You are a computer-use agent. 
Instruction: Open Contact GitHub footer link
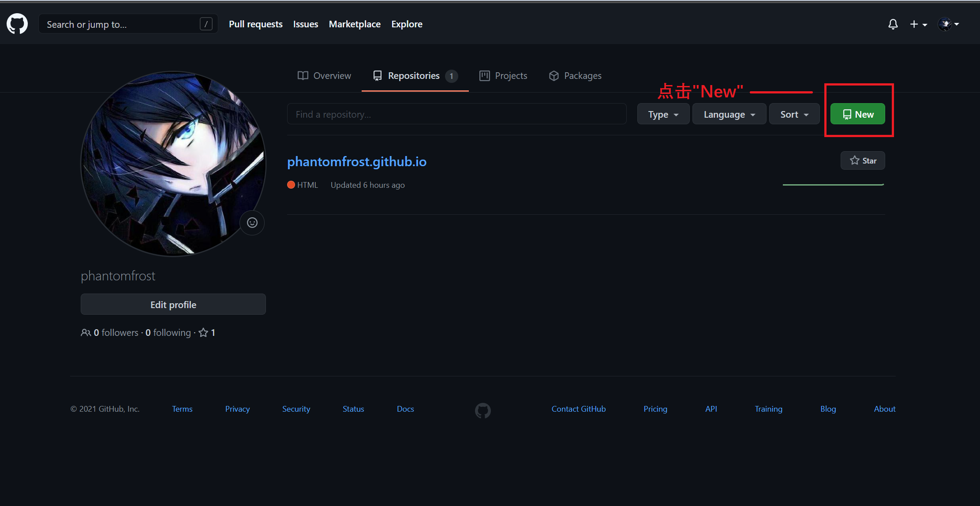(578, 409)
